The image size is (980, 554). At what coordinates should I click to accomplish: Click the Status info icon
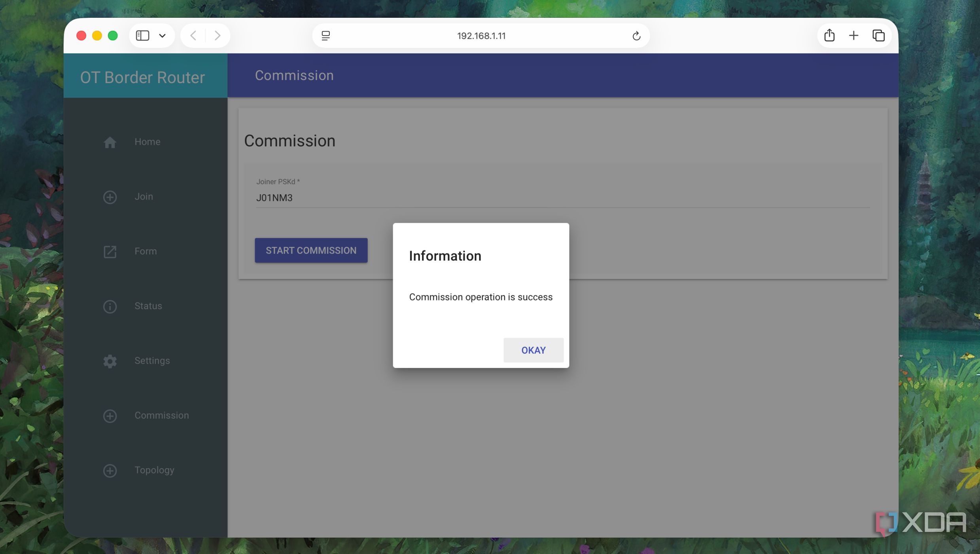click(x=110, y=306)
